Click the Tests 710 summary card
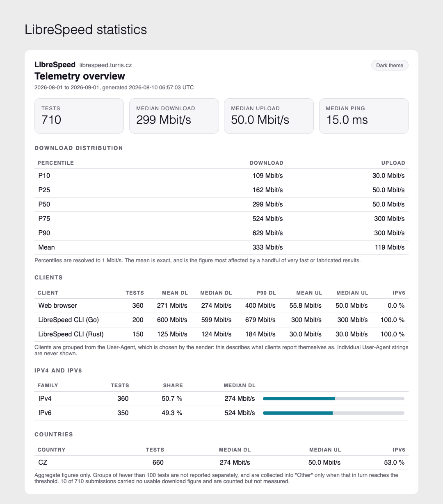This screenshot has width=443, height=504. (79, 116)
